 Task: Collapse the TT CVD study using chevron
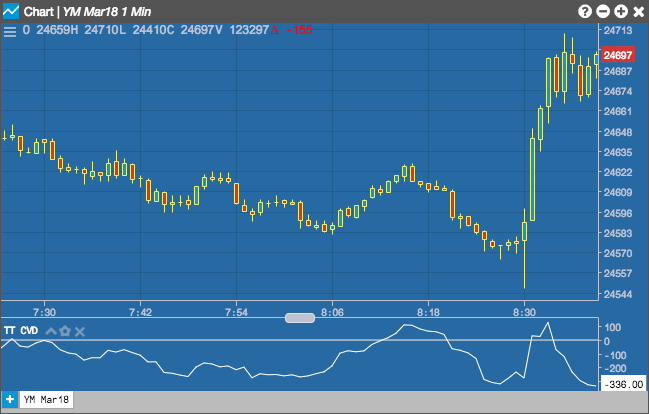(x=51, y=331)
